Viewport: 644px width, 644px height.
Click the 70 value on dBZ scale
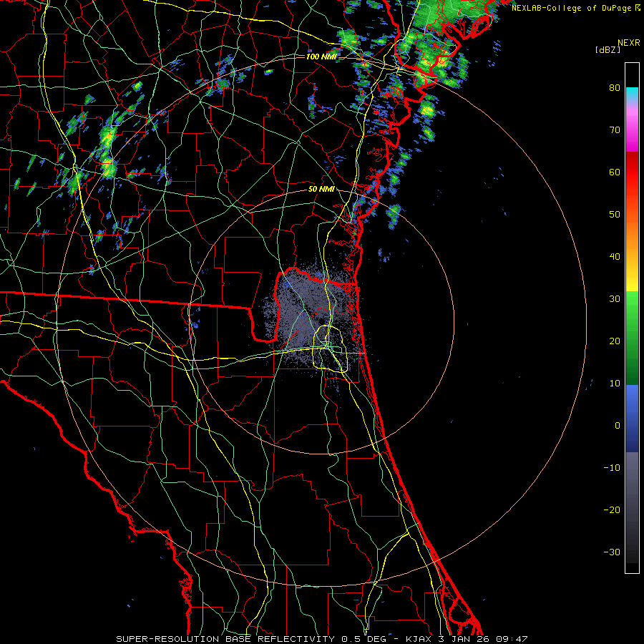pyautogui.click(x=615, y=130)
